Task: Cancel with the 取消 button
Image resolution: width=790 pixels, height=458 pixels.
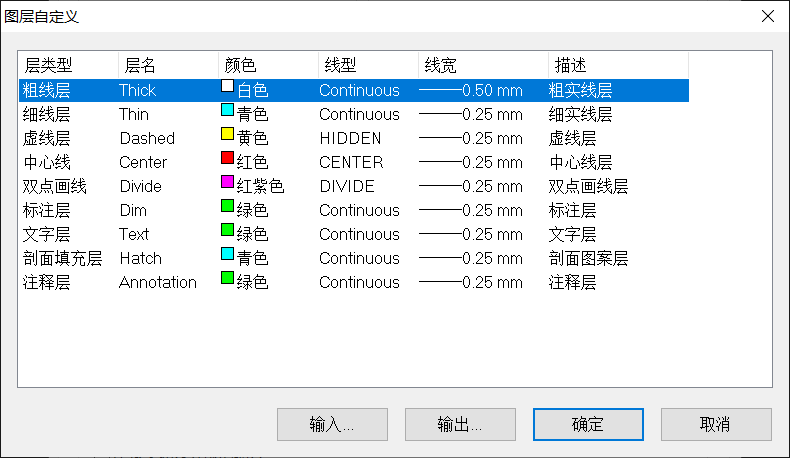Action: pyautogui.click(x=716, y=424)
